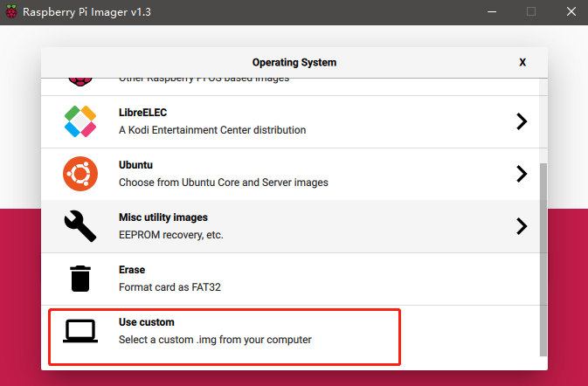Expand the LibreELEC submenu chevron
The width and height of the screenshot is (588, 386).
522,121
